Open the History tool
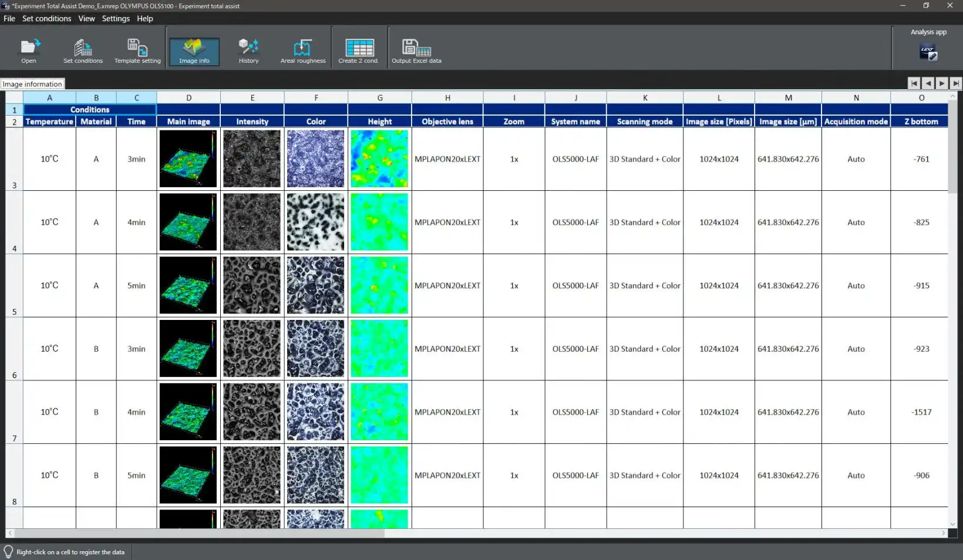 248,50
